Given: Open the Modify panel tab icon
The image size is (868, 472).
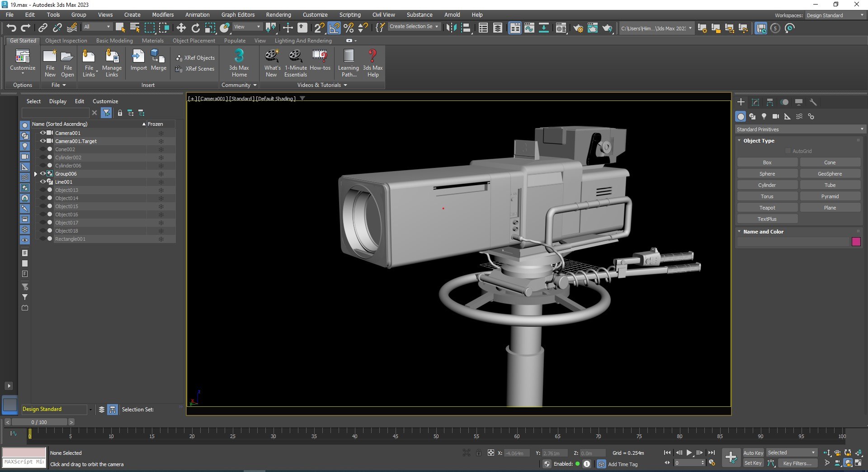Looking at the screenshot, I should [x=755, y=102].
